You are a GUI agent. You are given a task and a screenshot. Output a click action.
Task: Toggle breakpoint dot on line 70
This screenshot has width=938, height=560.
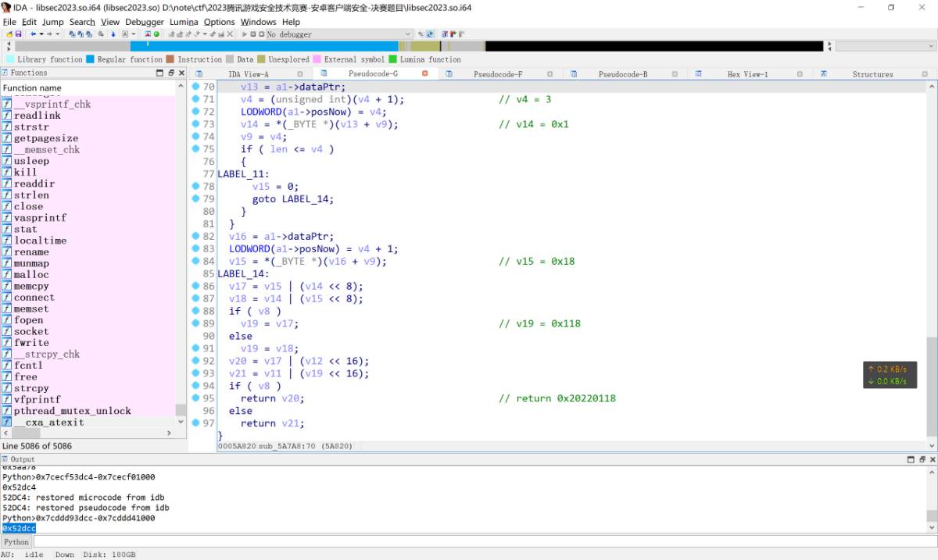(x=195, y=87)
